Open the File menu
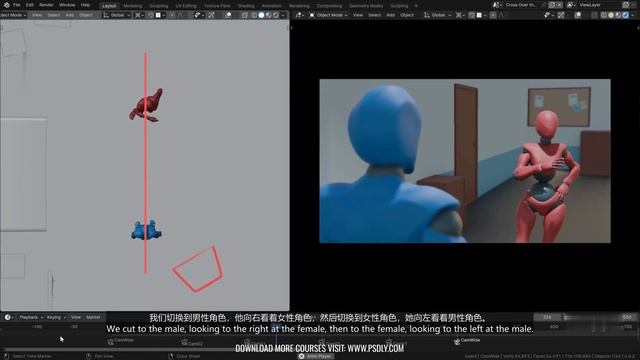 (17, 5)
